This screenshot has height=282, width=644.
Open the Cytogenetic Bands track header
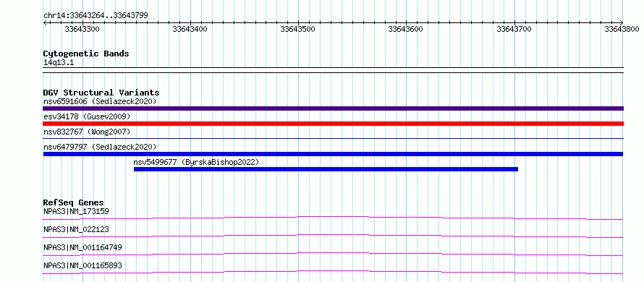tap(86, 54)
